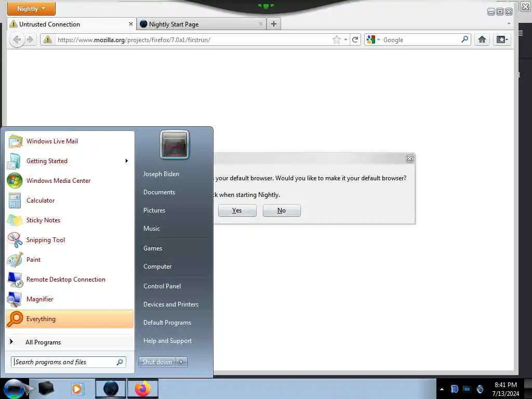Open Windows Live Mail
This screenshot has height=399, width=532.
[x=70, y=141]
